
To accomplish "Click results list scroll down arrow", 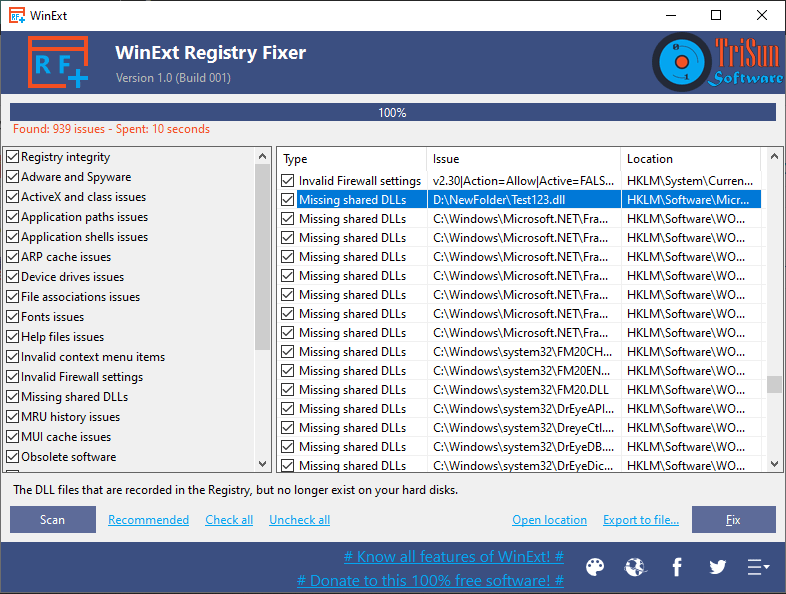I will pos(774,464).
